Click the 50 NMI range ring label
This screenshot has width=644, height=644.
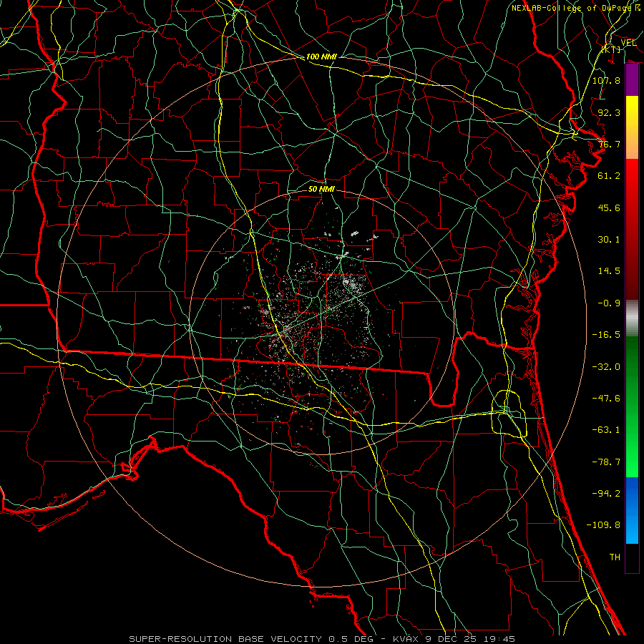click(x=321, y=190)
